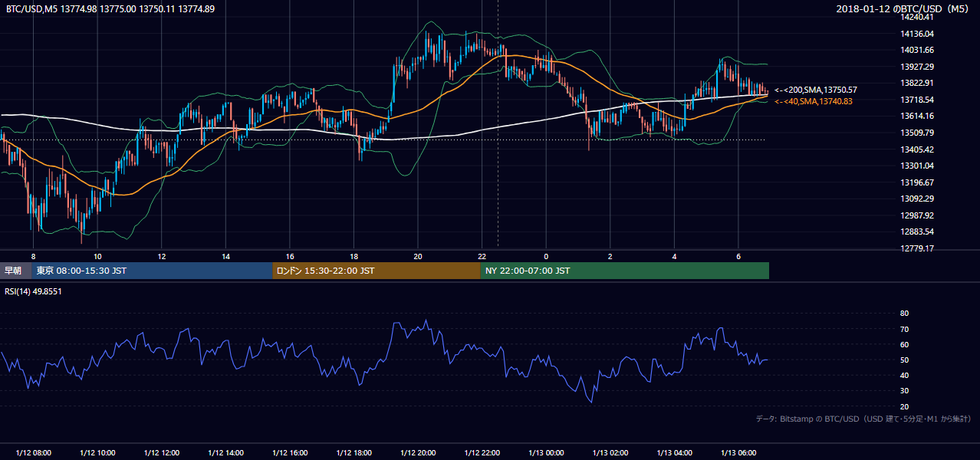This screenshot has width=980, height=460.
Task: Click the '<-<200,SMA,13750.57' indicator label
Action: [815, 90]
